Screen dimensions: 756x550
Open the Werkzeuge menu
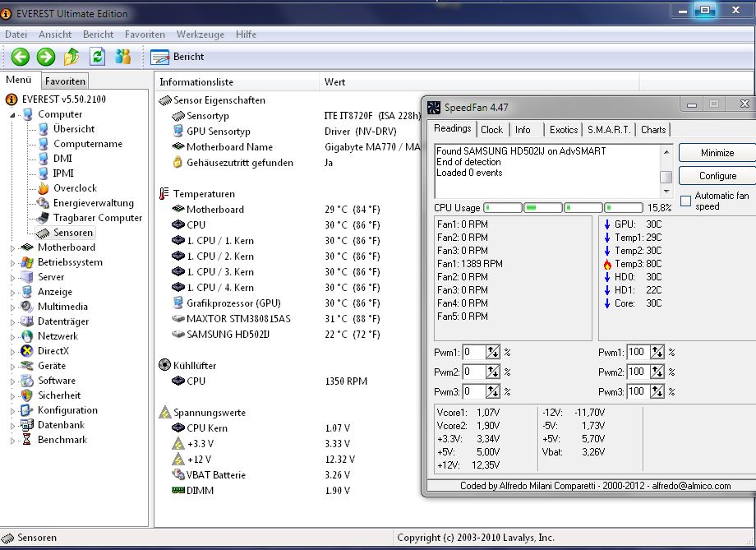(200, 35)
